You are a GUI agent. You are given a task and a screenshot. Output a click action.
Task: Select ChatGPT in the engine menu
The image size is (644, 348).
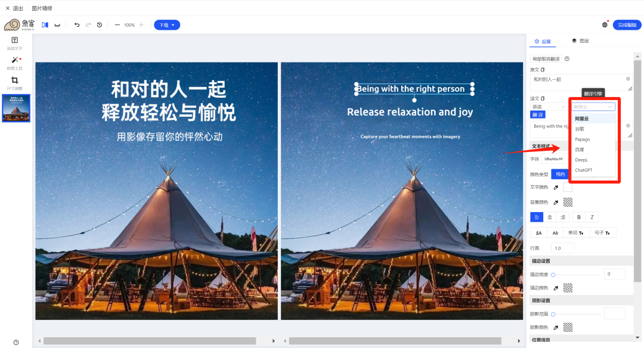click(584, 170)
